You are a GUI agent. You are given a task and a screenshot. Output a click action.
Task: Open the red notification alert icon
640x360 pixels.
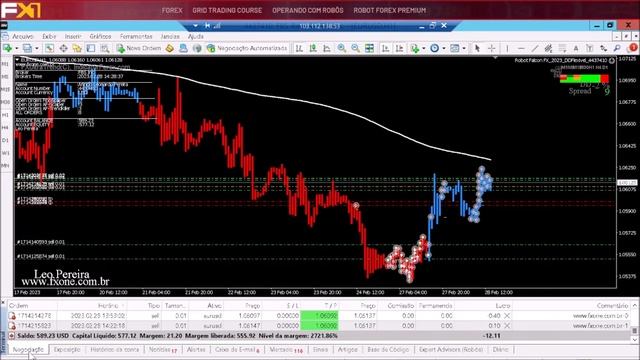633,48
